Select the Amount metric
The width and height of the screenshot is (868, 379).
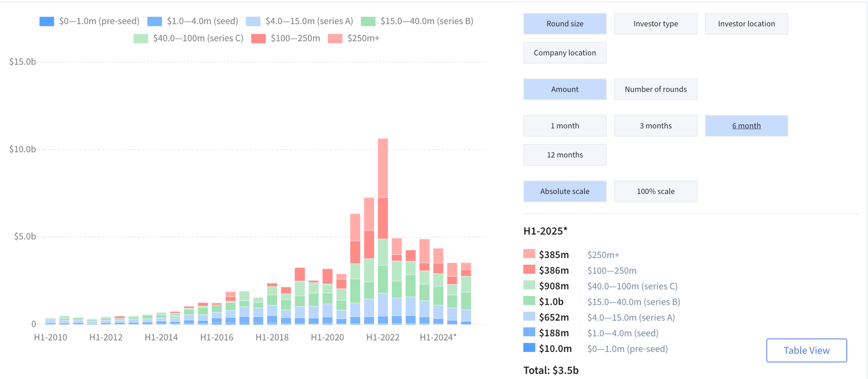(565, 89)
